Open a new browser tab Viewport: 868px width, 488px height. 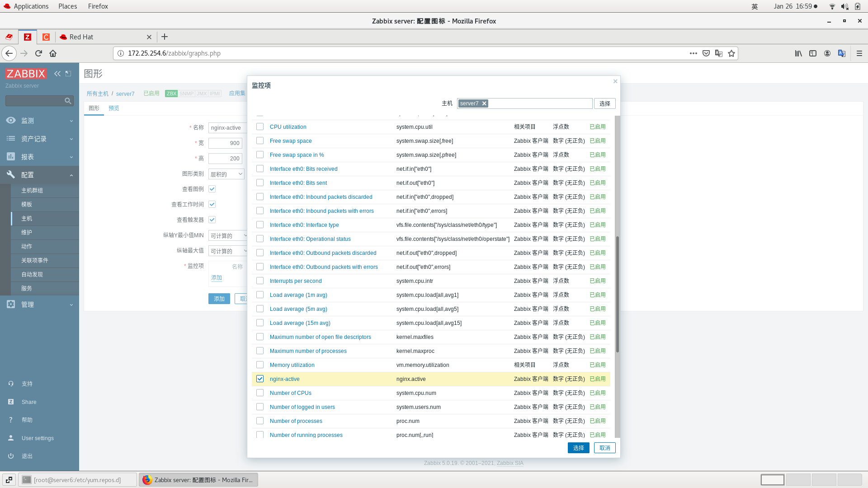point(165,37)
